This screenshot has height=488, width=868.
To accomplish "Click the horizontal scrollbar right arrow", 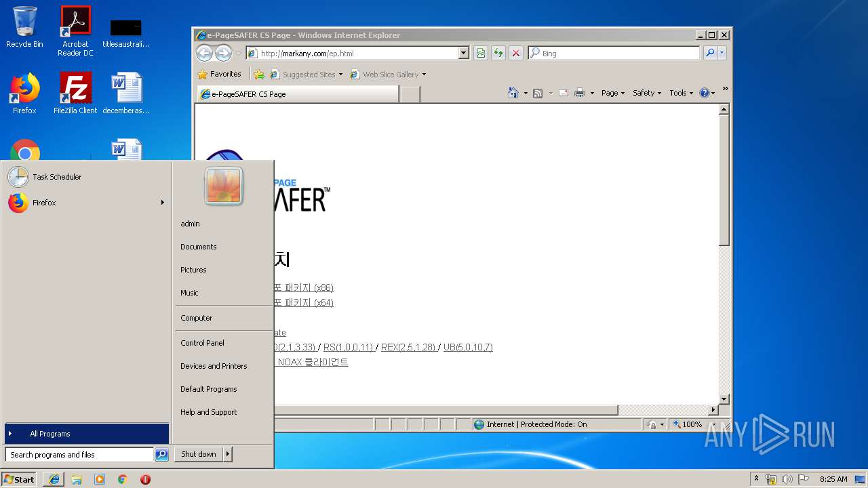I will (x=713, y=410).
